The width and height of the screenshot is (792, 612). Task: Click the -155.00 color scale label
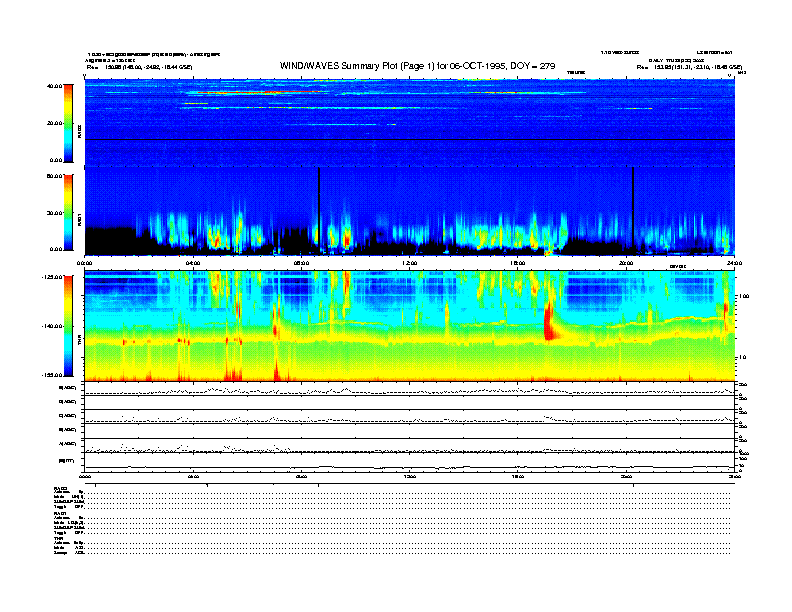[x=52, y=375]
